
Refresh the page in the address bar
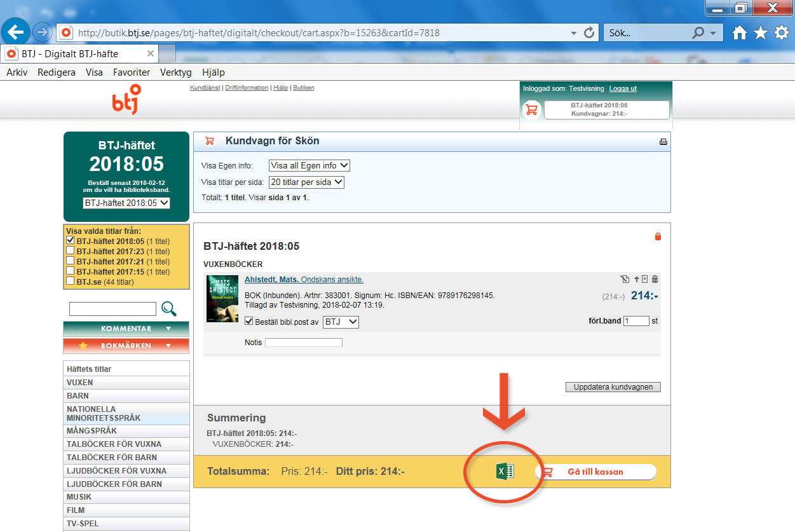[589, 32]
